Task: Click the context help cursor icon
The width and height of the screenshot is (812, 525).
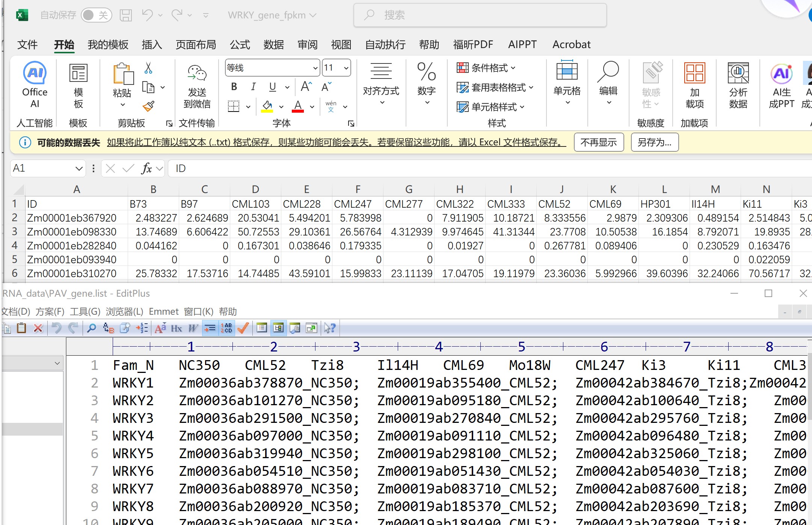Action: click(330, 328)
